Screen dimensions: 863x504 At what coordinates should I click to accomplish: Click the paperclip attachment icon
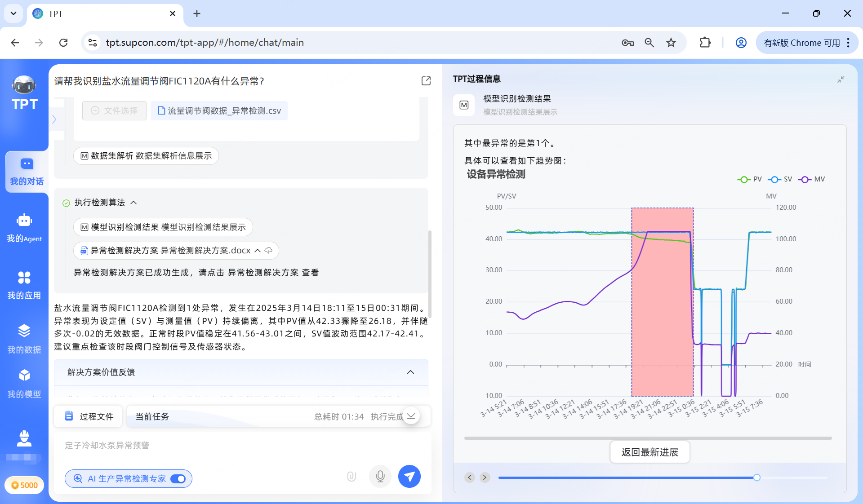(x=351, y=477)
